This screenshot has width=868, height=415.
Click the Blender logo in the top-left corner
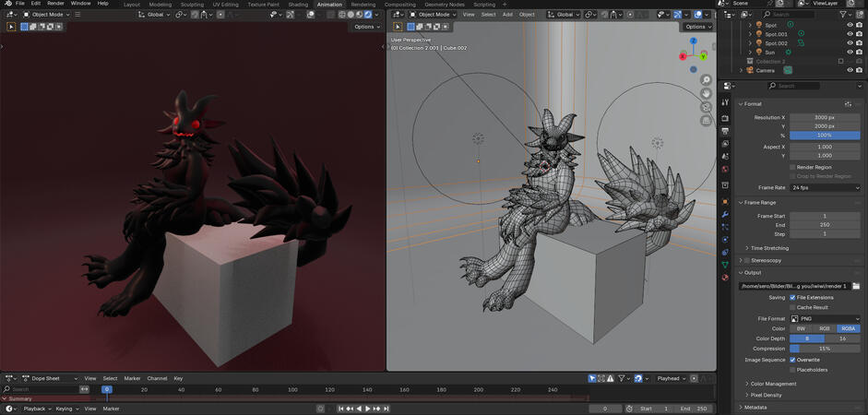[6, 4]
